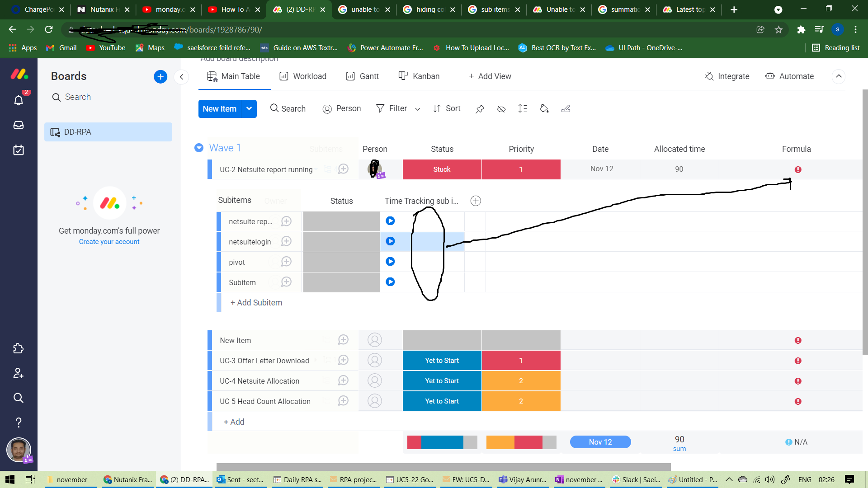Open the apps puzzle icon in the sidebar
Screen dimensions: 868x488
[19, 348]
